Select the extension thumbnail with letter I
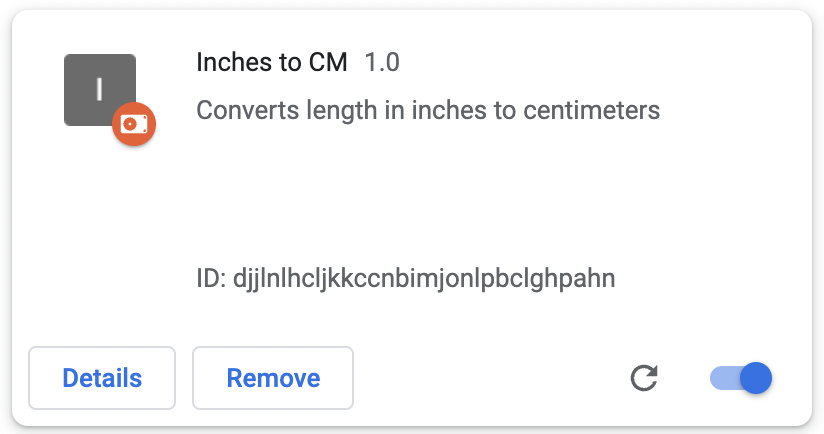Screen dimensions: 824x434 [98, 88]
